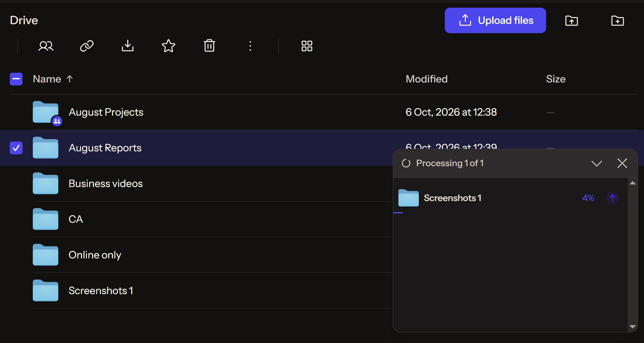Click upload panel scrollbar up arrow
Image resolution: width=644 pixels, height=343 pixels.
[633, 183]
